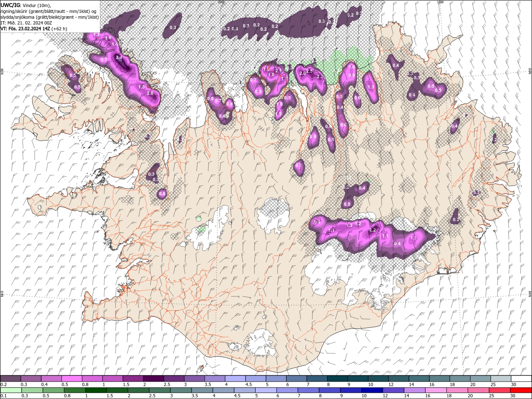Click the 'VT: Fös. 23.02.2024 14Z' valid time
The width and height of the screenshot is (532, 399).
tap(26, 29)
